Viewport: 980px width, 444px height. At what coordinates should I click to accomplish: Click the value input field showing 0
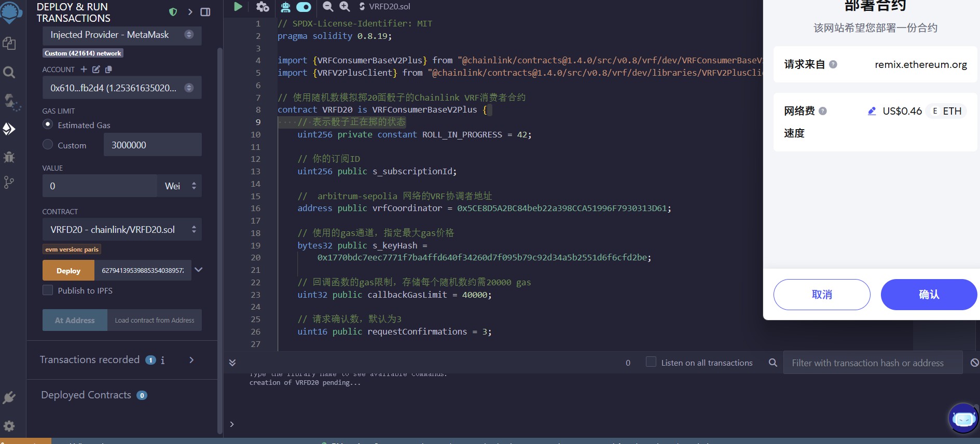pos(100,186)
